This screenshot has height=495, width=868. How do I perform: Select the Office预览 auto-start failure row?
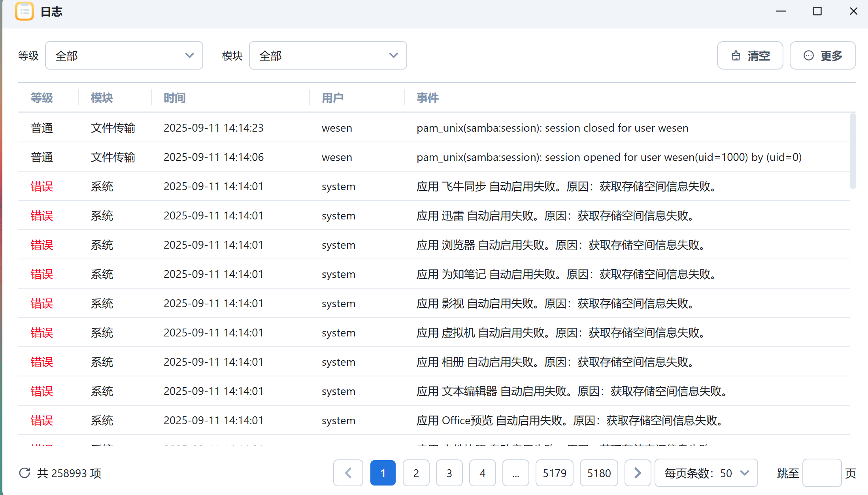tap(434, 420)
